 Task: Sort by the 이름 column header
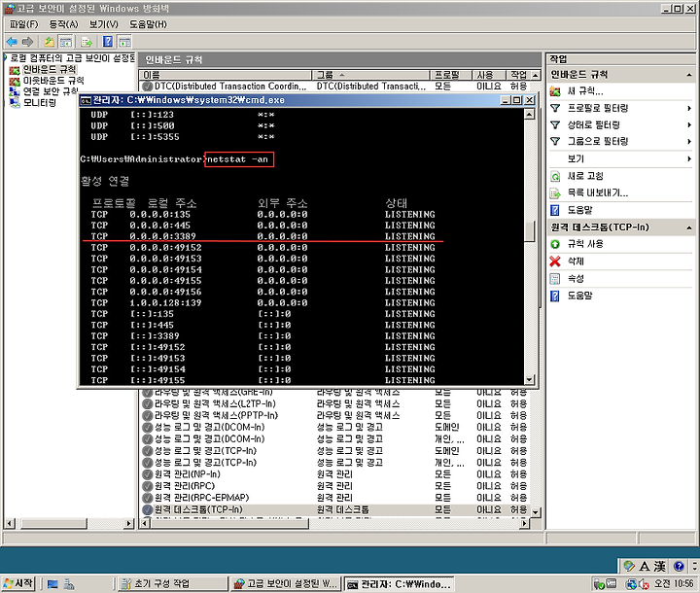226,75
